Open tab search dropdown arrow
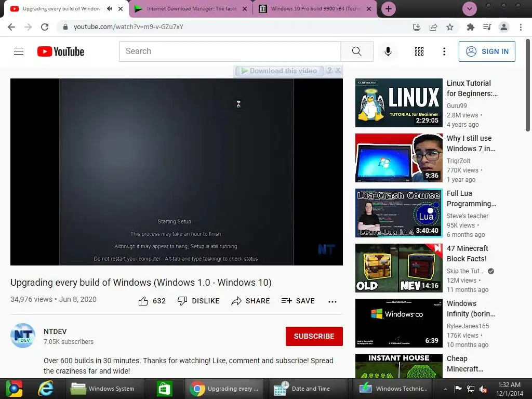 point(470,9)
